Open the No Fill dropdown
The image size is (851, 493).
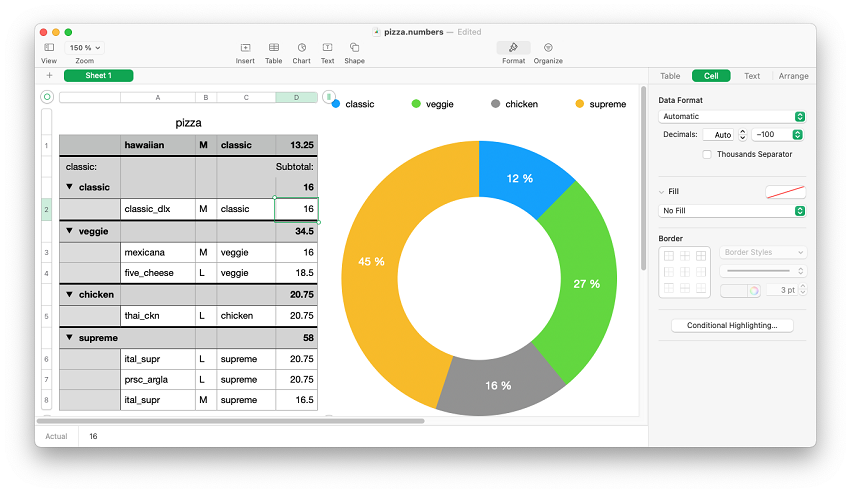732,211
